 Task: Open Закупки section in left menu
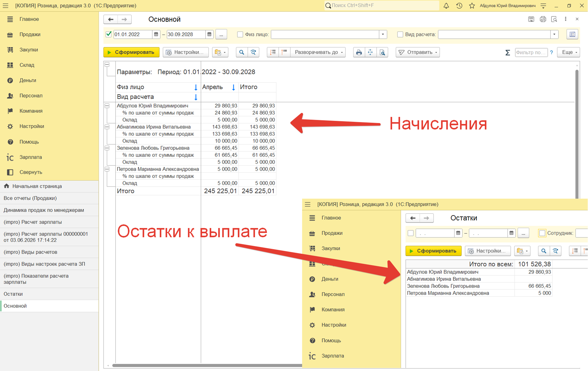point(49,50)
